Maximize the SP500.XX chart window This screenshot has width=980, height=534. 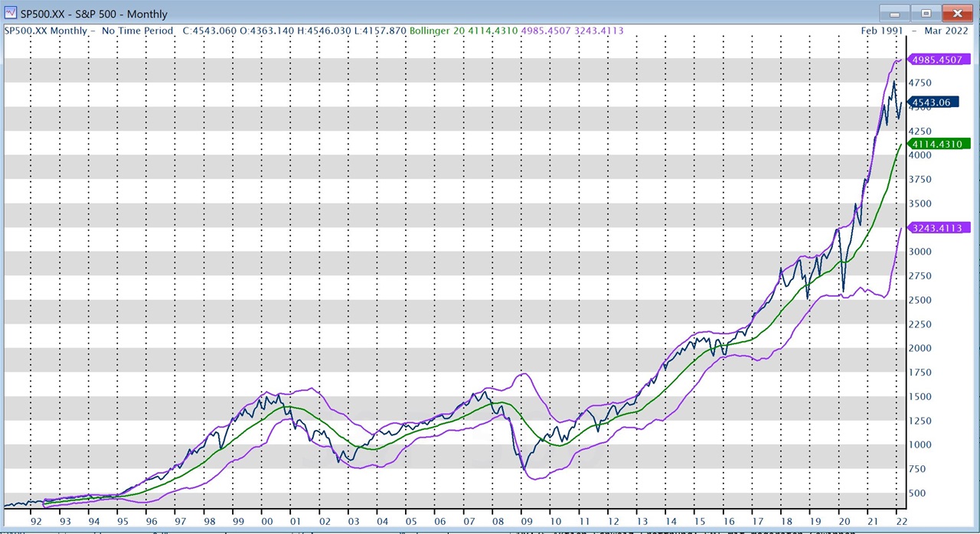(926, 13)
